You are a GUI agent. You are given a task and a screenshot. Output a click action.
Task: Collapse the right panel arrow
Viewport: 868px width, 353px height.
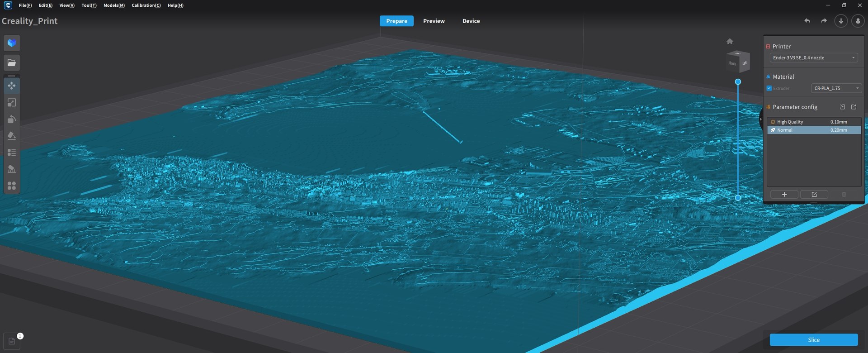761,119
